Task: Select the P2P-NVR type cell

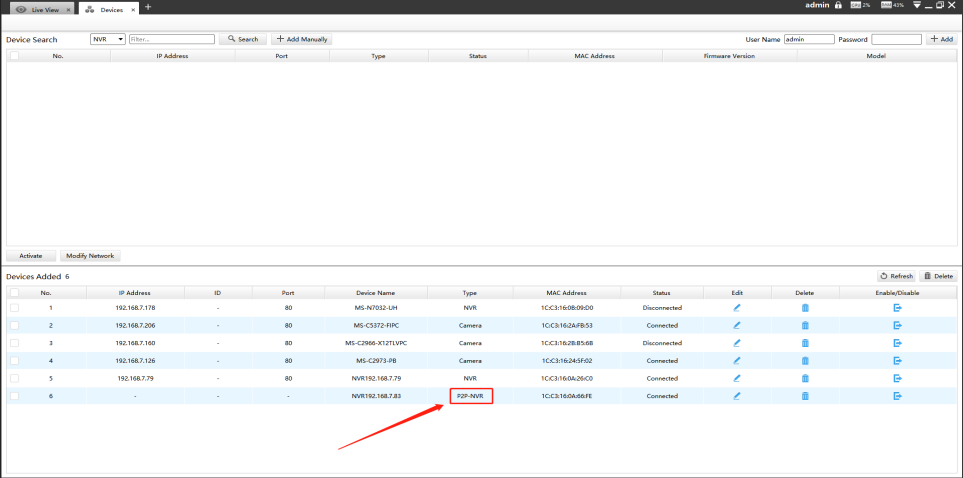Action: point(471,396)
